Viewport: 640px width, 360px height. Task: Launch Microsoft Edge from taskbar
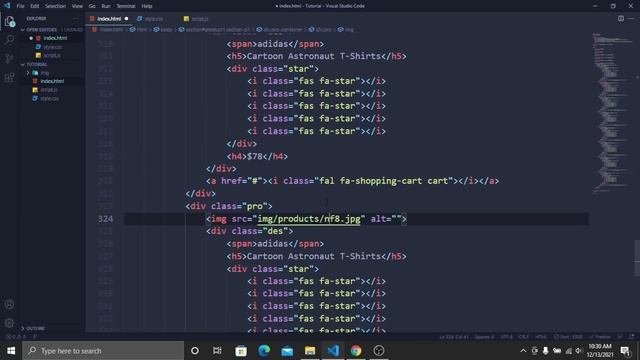[264, 351]
